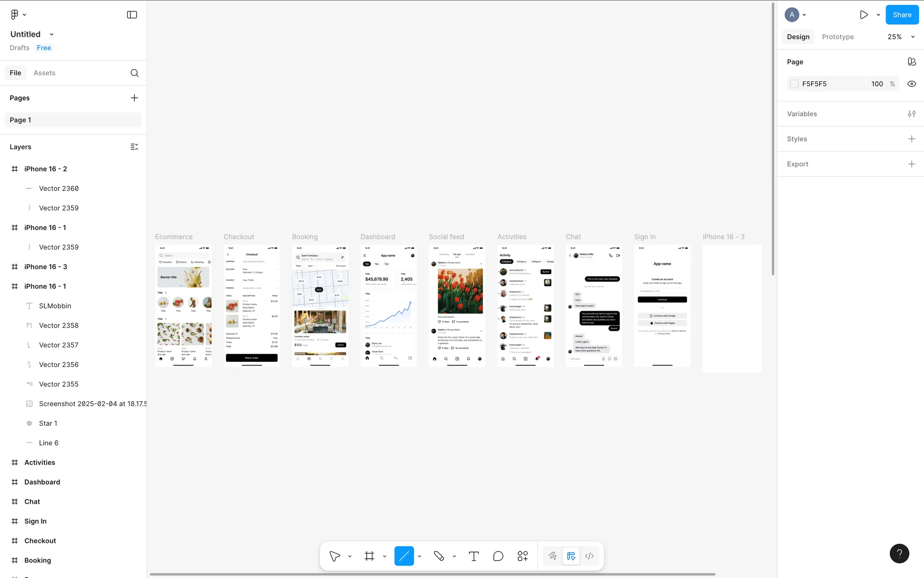This screenshot has height=578, width=924.
Task: Click the Figma main menu logo
Action: coord(14,14)
